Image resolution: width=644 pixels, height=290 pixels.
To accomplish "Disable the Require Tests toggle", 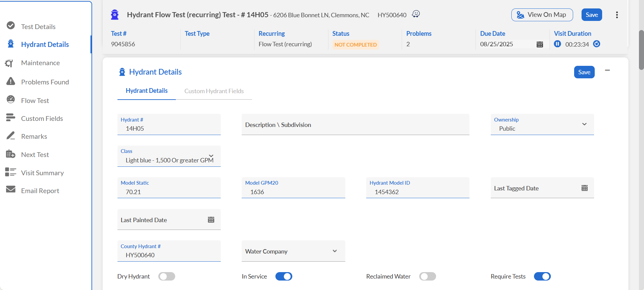I will pos(542,276).
